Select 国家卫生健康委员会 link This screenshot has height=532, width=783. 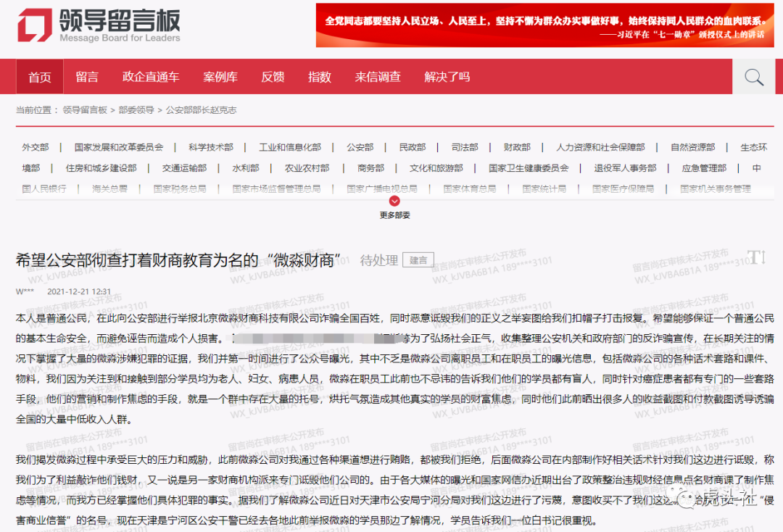point(529,168)
